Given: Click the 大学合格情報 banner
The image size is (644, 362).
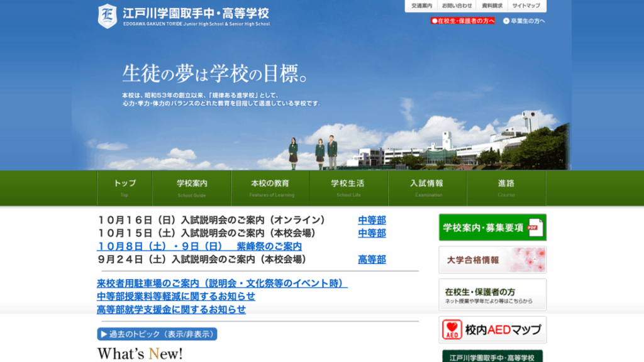Looking at the screenshot, I should click(492, 260).
